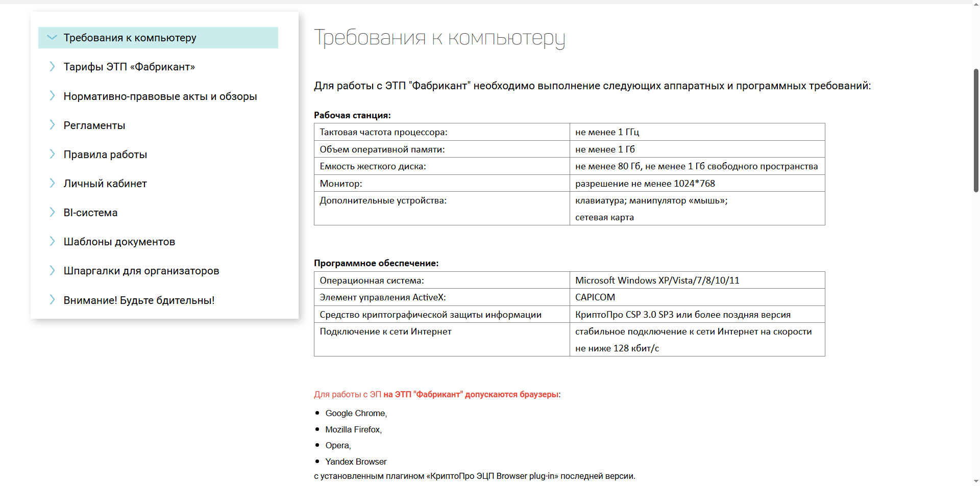Select the Монитор cell
The width and height of the screenshot is (980, 486).
(x=442, y=183)
